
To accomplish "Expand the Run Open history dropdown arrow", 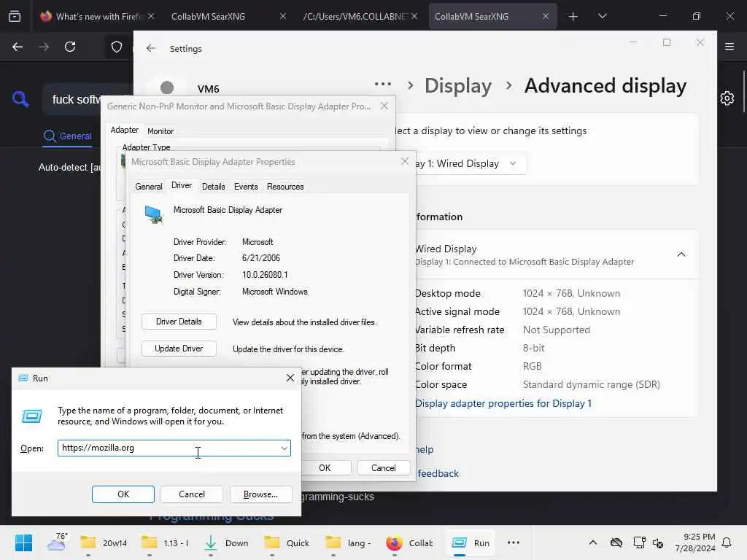I will 284,448.
